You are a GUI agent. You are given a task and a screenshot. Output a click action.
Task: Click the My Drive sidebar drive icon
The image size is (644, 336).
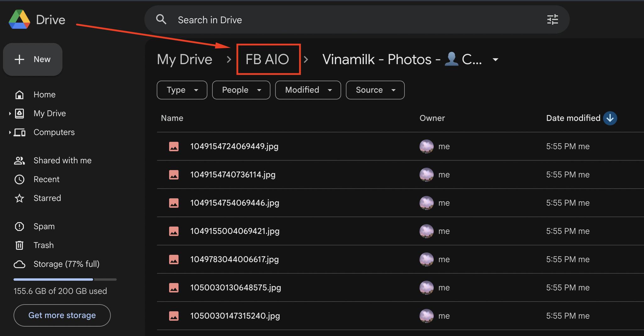19,113
